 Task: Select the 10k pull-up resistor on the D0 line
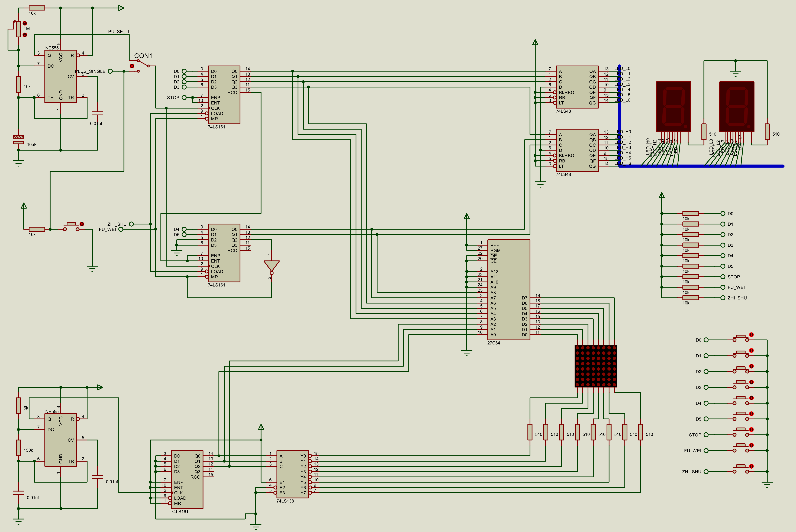[691, 213]
